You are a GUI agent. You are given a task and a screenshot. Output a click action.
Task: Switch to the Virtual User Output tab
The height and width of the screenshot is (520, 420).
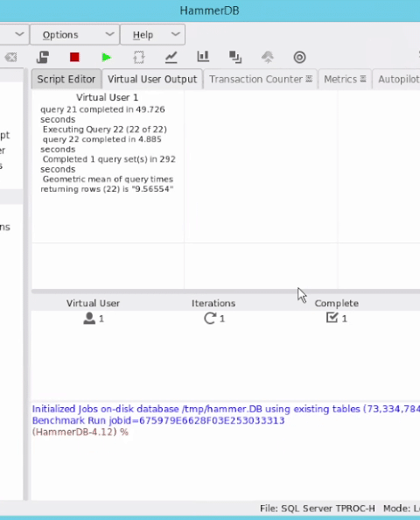coord(152,80)
